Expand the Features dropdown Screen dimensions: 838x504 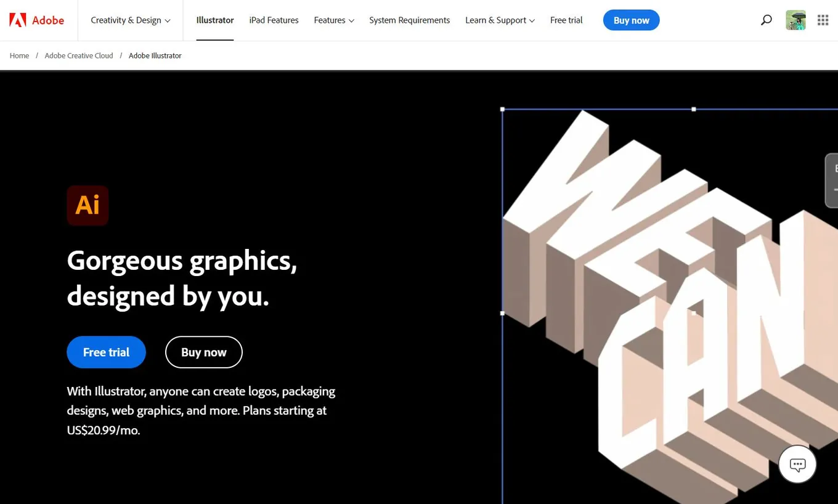tap(333, 20)
